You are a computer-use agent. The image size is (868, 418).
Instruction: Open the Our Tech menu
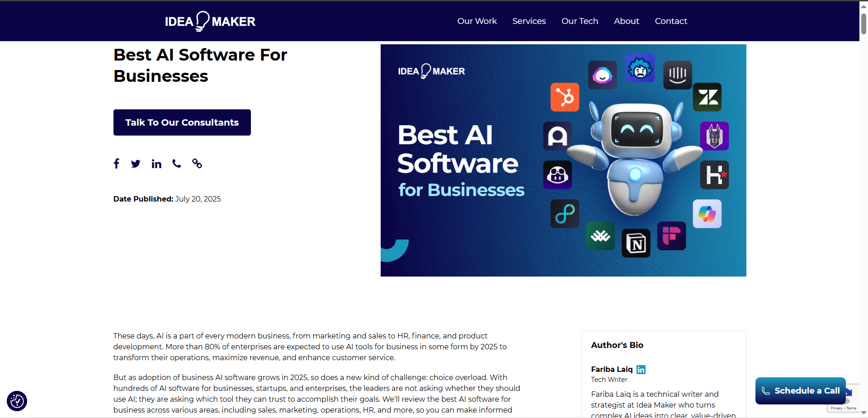pyautogui.click(x=580, y=21)
